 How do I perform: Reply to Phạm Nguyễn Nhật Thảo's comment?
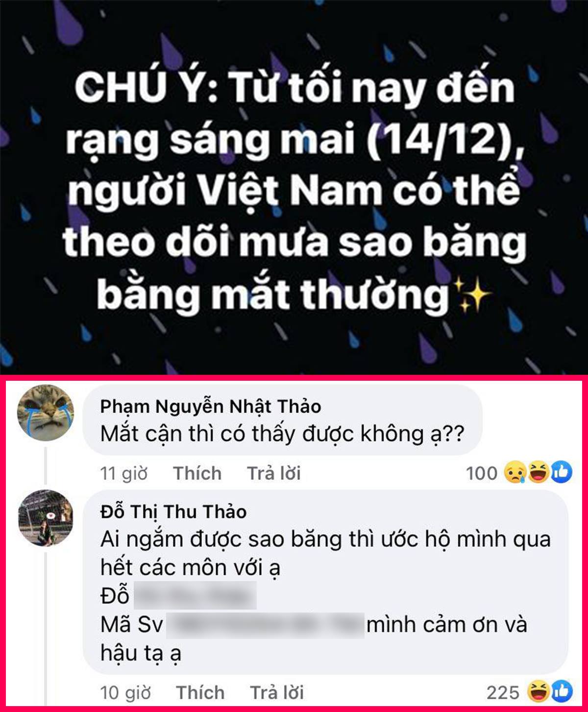[x=273, y=473]
